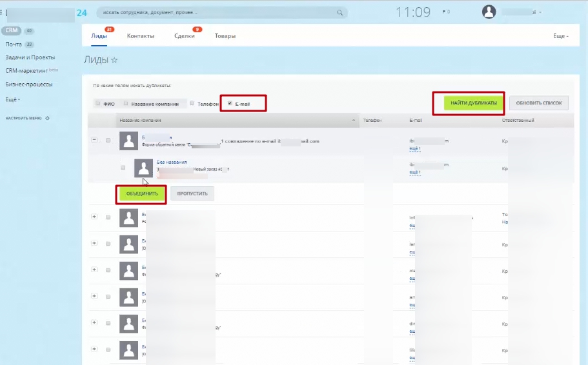
Task: Click the sort arrow in Название компании column
Action: tap(353, 121)
